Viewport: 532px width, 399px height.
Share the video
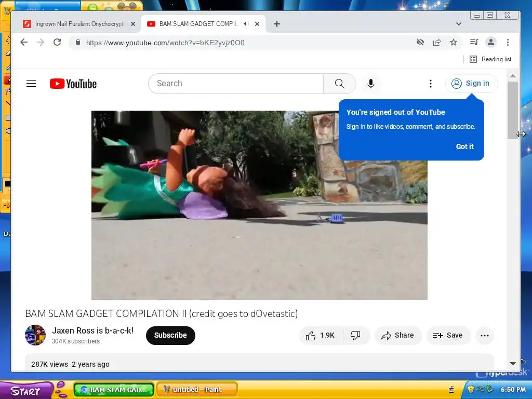pyautogui.click(x=397, y=336)
